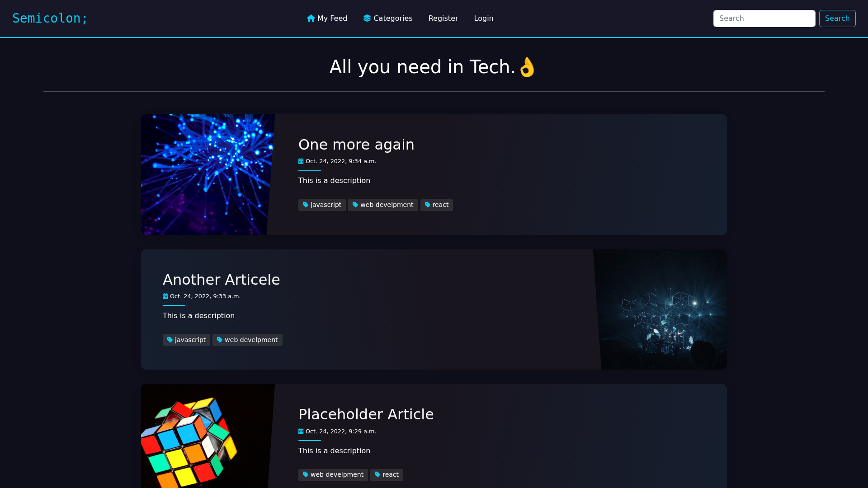This screenshot has width=868, height=488.
Task: Click description text under One more again
Action: (x=334, y=180)
